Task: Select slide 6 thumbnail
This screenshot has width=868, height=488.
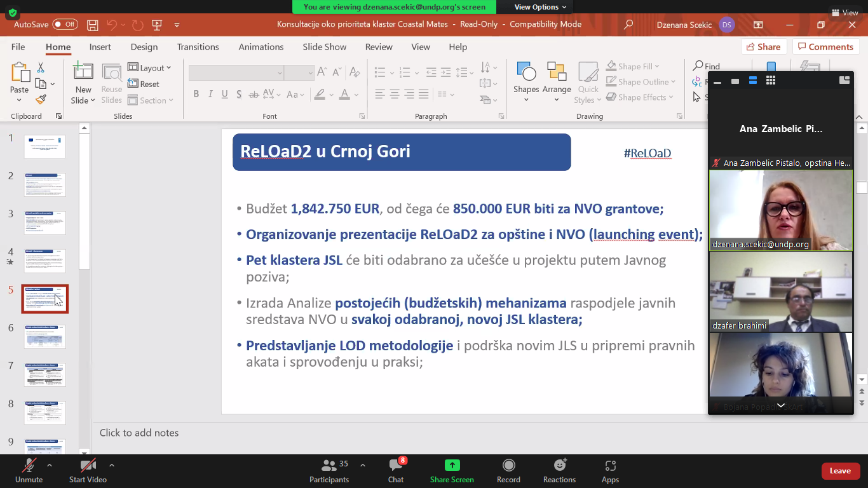Action: coord(45,337)
